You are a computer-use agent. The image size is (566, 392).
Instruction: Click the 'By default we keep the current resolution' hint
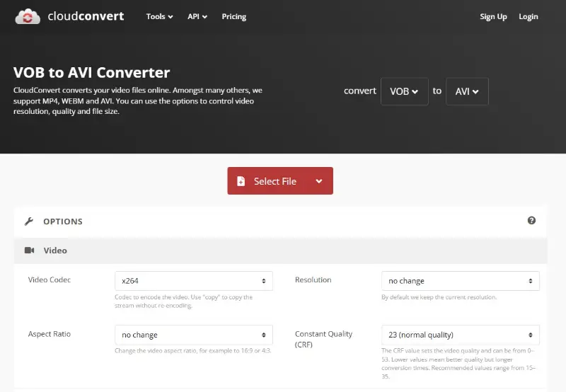439,297
